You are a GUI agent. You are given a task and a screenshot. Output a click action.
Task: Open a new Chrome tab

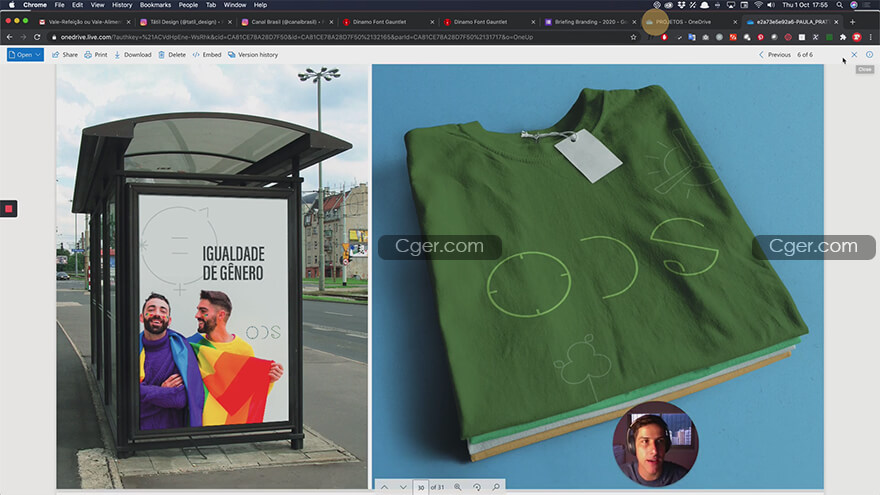pyautogui.click(x=852, y=22)
